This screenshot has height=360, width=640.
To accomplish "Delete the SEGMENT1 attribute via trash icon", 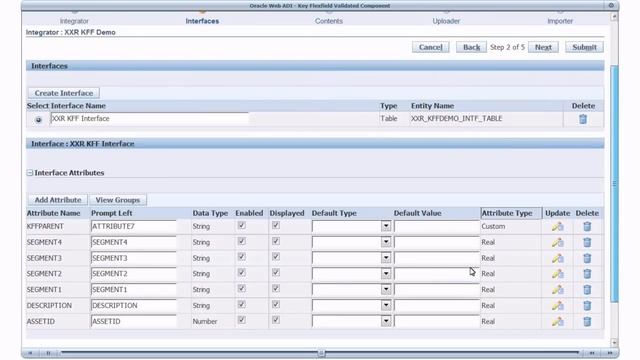I will point(587,290).
